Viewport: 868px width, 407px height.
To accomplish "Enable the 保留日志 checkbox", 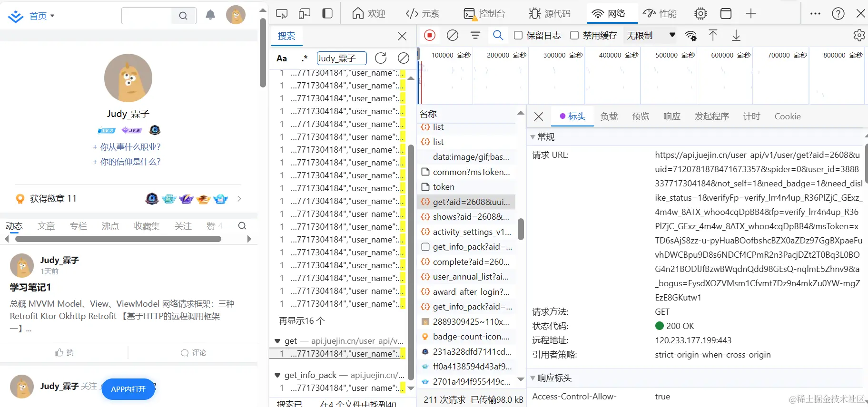I will 519,35.
